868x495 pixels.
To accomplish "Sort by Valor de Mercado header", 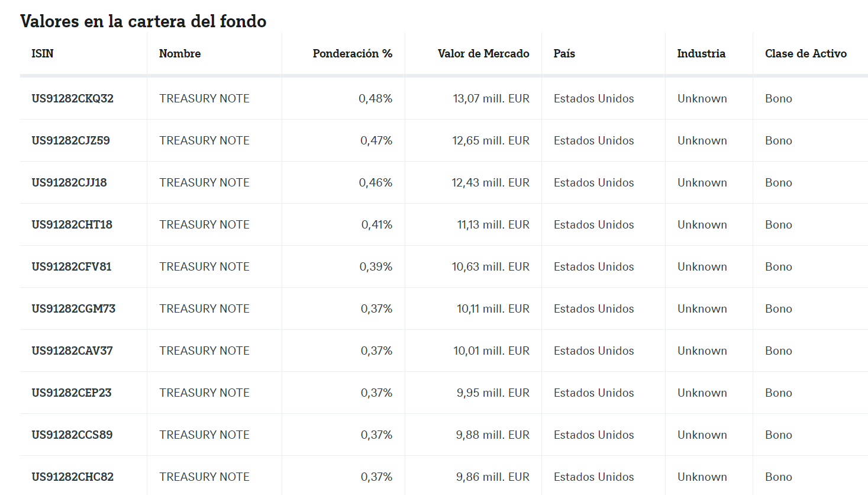I will (483, 53).
